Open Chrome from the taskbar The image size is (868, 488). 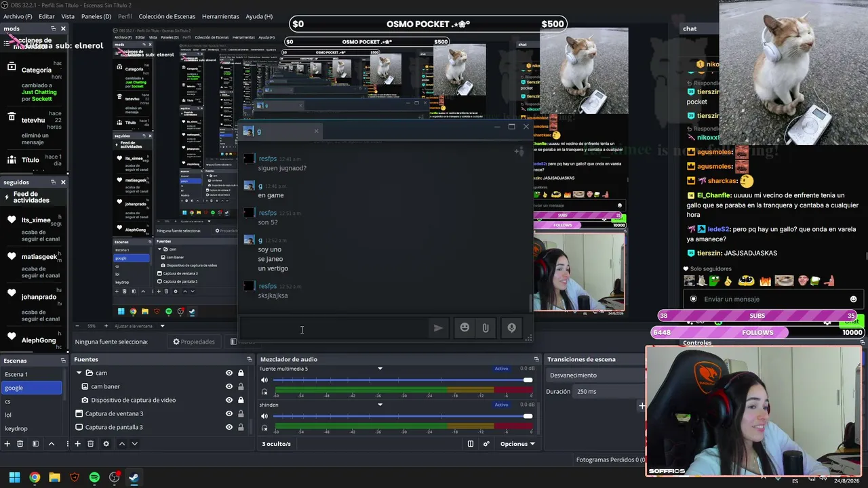coord(35,477)
